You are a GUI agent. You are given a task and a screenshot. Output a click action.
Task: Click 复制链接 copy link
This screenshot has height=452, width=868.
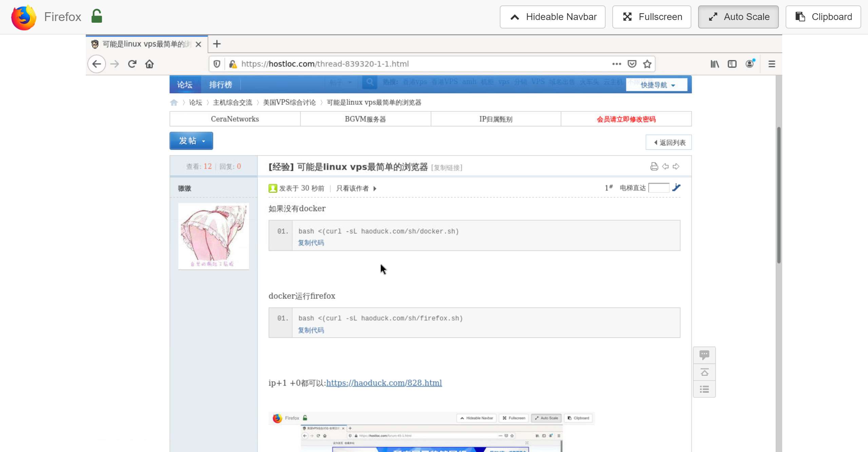447,167
